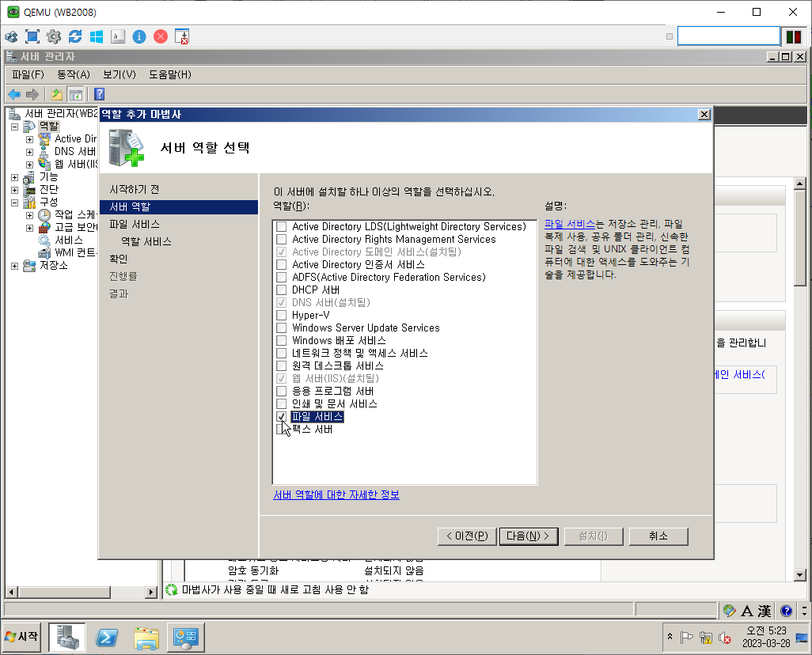This screenshot has height=655, width=812.
Task: Click the QEMU top-right input field
Action: pos(729,36)
